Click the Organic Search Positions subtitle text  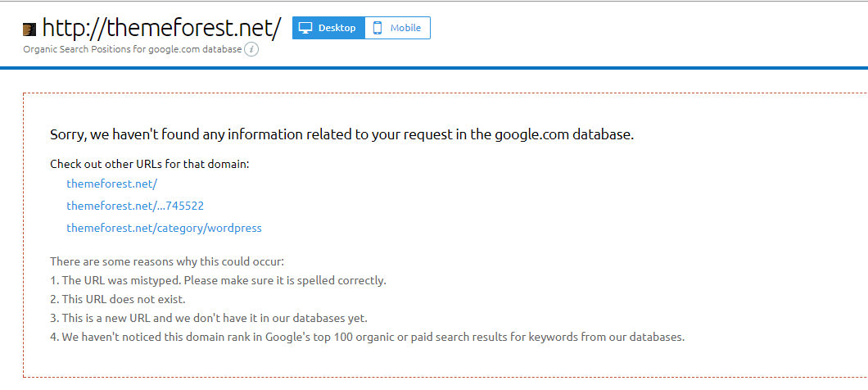[133, 49]
